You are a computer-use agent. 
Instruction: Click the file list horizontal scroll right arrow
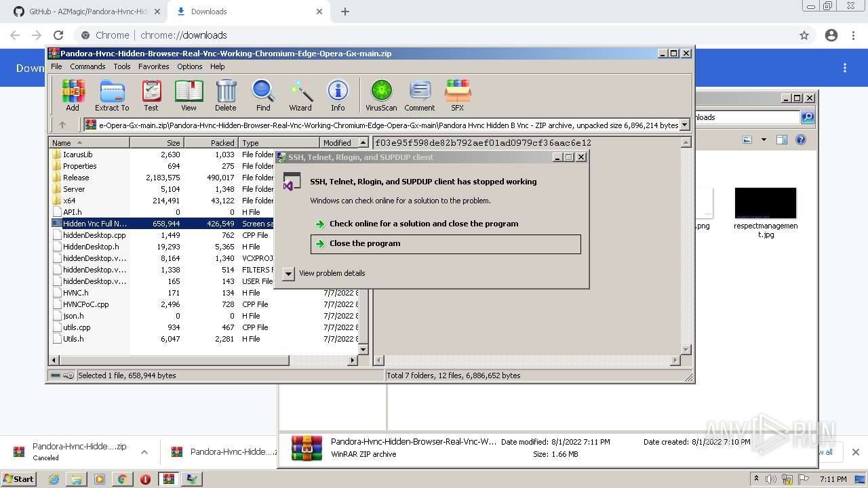(352, 361)
